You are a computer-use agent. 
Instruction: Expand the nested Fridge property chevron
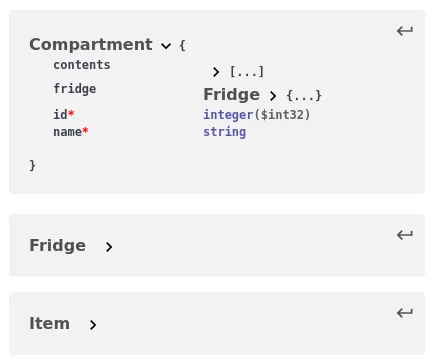tap(273, 96)
